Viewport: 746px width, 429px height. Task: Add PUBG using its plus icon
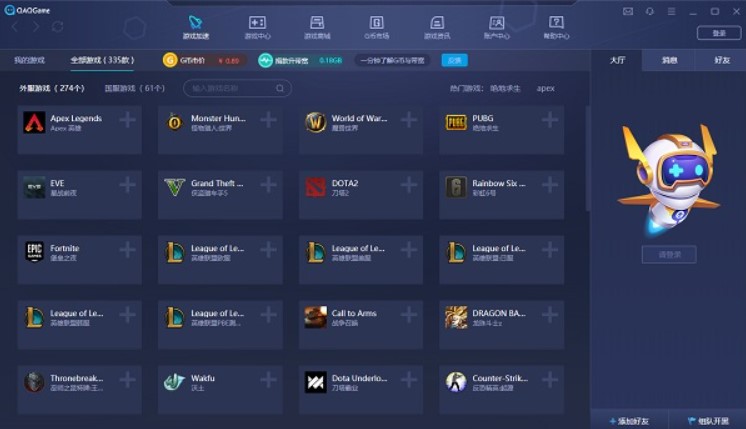[550, 120]
